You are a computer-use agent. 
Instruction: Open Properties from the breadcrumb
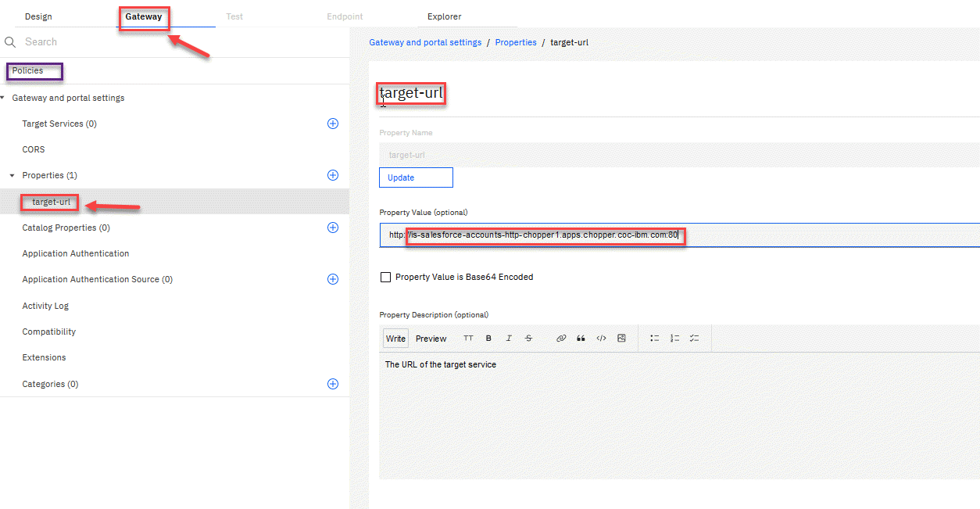(516, 42)
